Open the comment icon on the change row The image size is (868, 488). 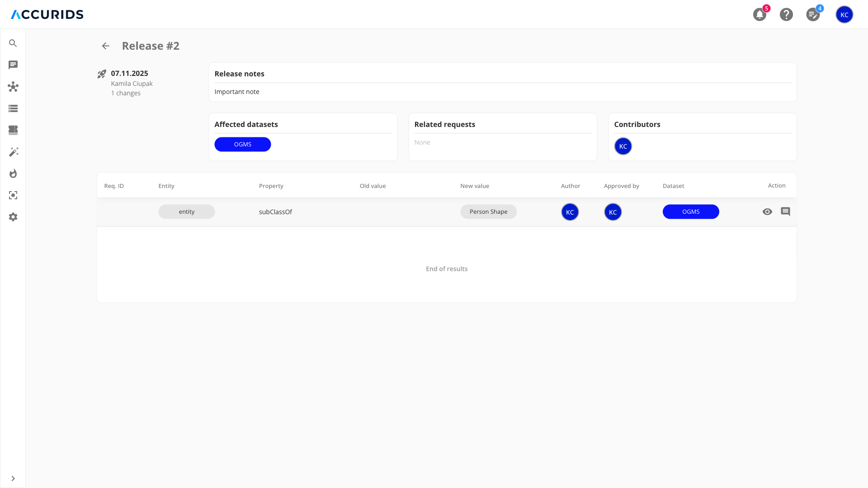[786, 211]
